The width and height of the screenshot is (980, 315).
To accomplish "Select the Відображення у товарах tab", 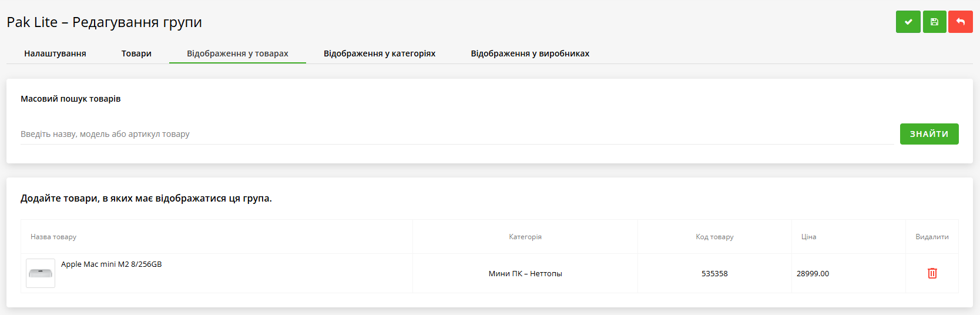I will [237, 53].
